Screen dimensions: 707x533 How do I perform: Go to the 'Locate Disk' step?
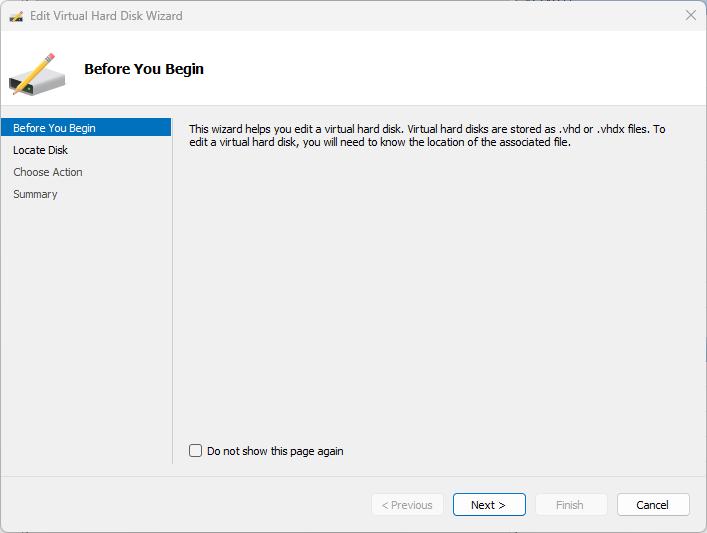click(41, 150)
